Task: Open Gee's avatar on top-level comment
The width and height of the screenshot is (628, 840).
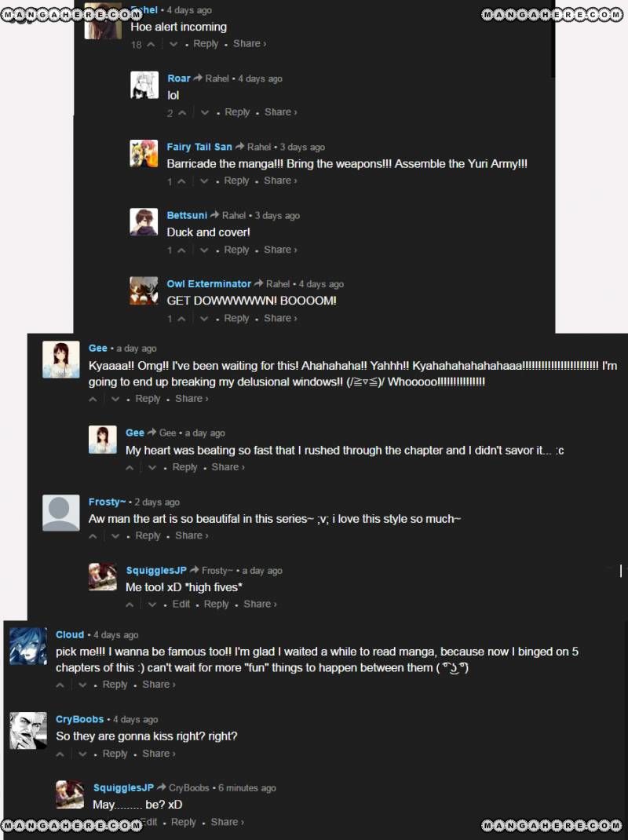Action: (60, 360)
